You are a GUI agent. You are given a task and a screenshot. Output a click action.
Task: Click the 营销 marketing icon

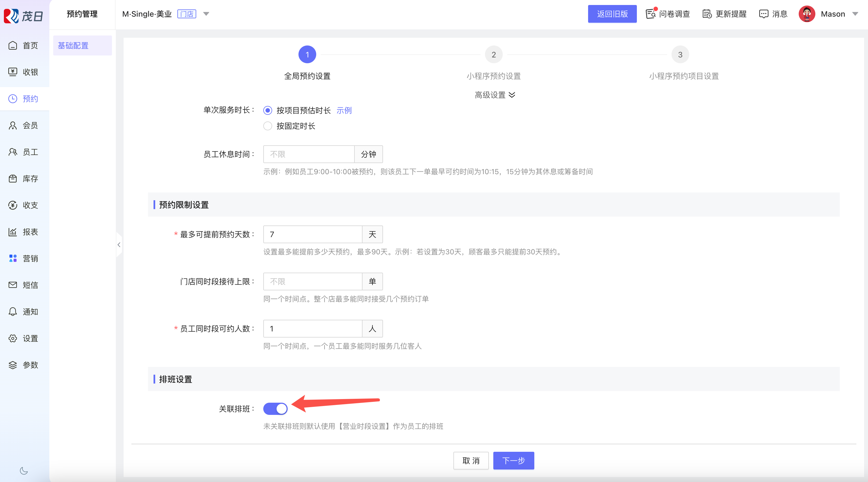click(x=13, y=258)
